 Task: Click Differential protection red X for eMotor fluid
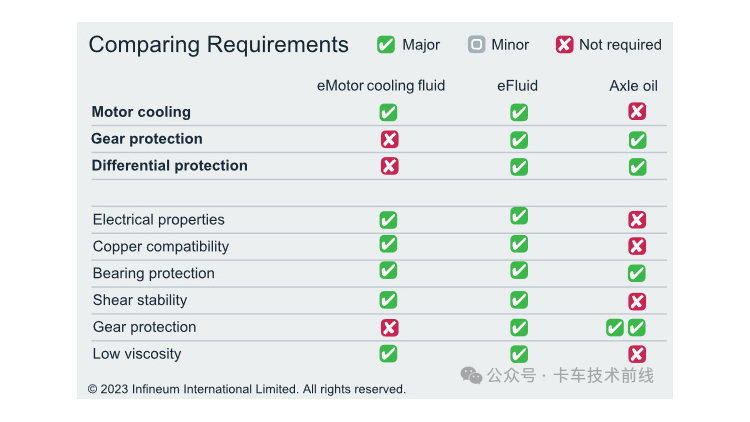pos(389,166)
